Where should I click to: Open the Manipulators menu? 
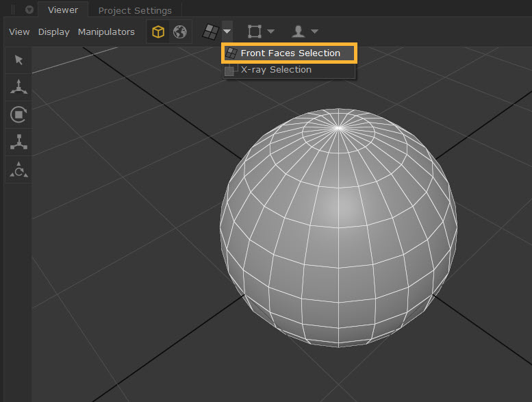(x=106, y=32)
